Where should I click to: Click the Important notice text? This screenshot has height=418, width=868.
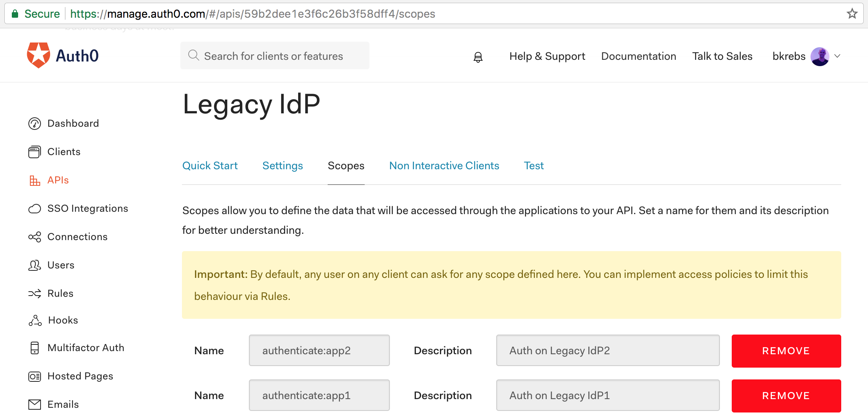click(501, 285)
